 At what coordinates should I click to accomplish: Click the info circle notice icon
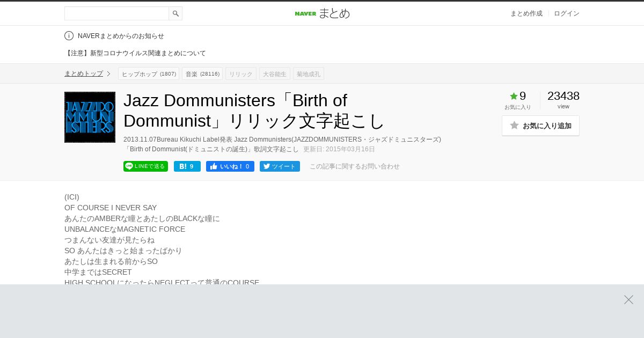[69, 36]
